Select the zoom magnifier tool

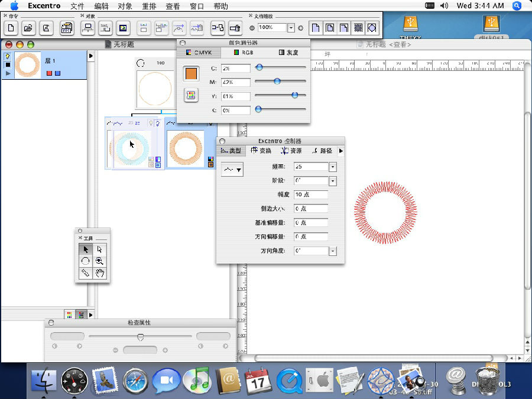coord(100,261)
